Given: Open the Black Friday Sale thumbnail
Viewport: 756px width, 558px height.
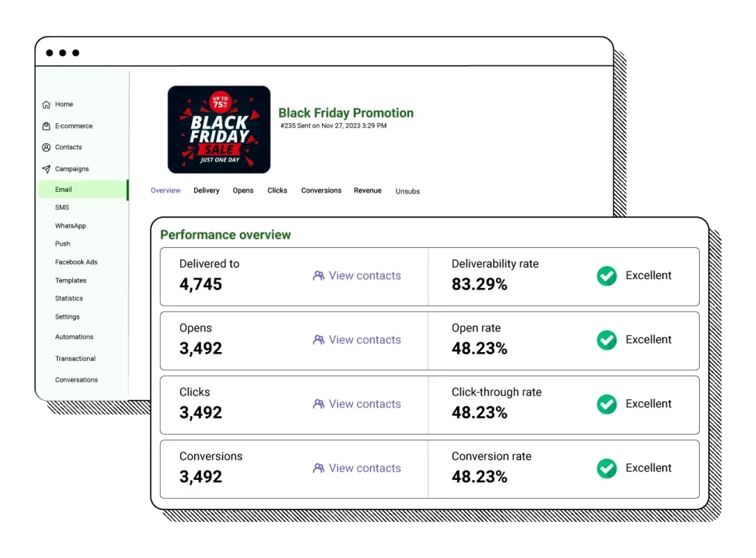Looking at the screenshot, I should (219, 130).
